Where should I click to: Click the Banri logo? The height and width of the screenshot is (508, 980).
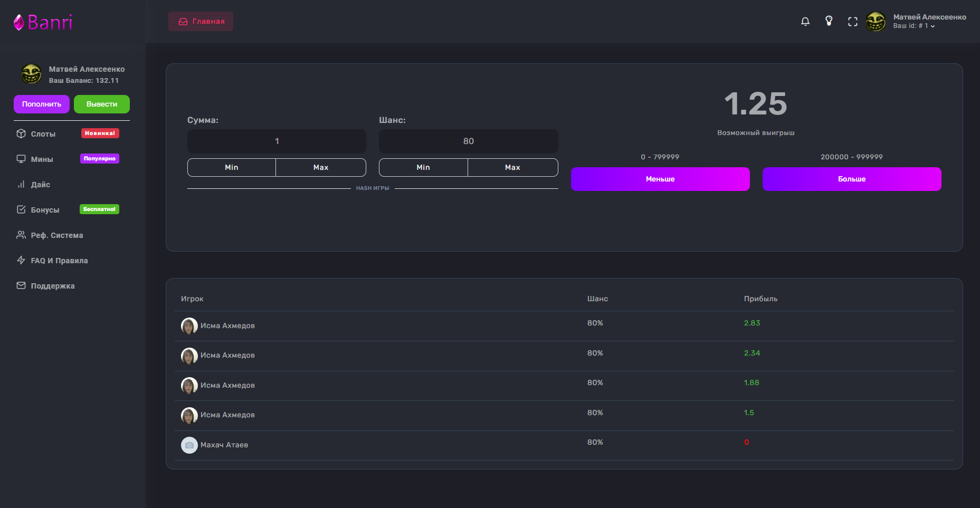(43, 22)
